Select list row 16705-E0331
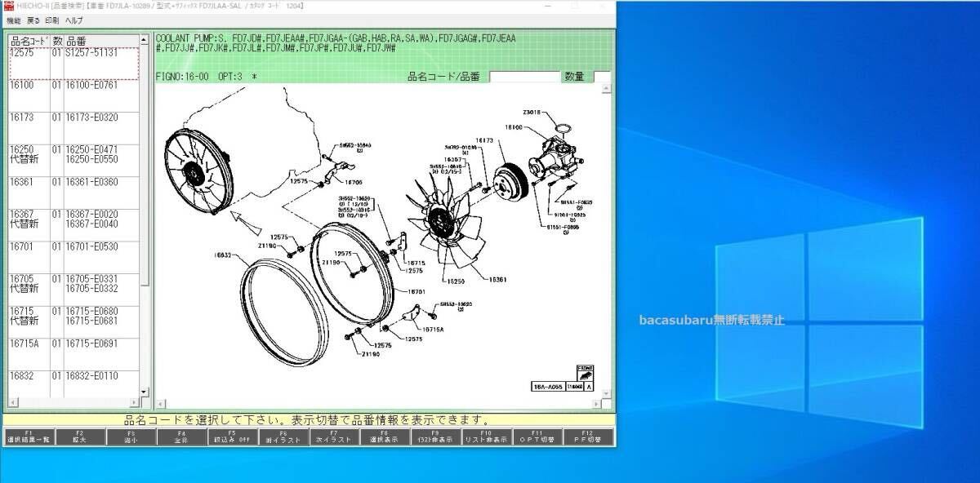 73,289
